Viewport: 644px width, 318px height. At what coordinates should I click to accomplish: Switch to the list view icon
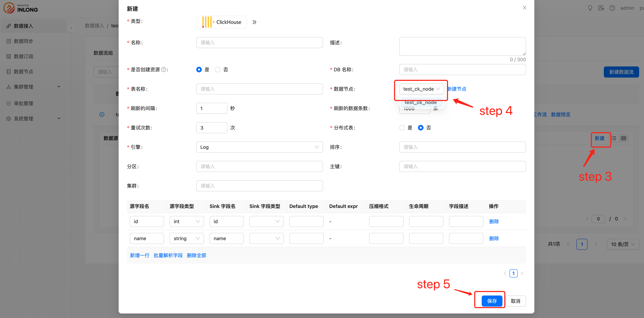[x=614, y=138]
